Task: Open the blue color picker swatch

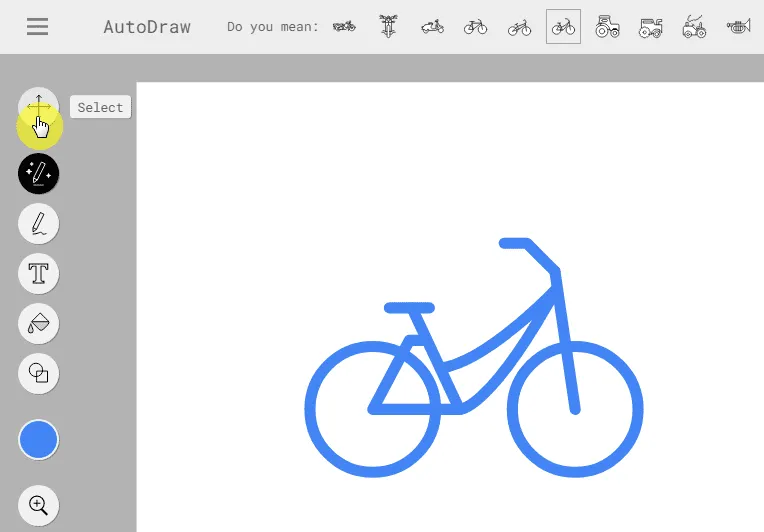Action: click(38, 439)
